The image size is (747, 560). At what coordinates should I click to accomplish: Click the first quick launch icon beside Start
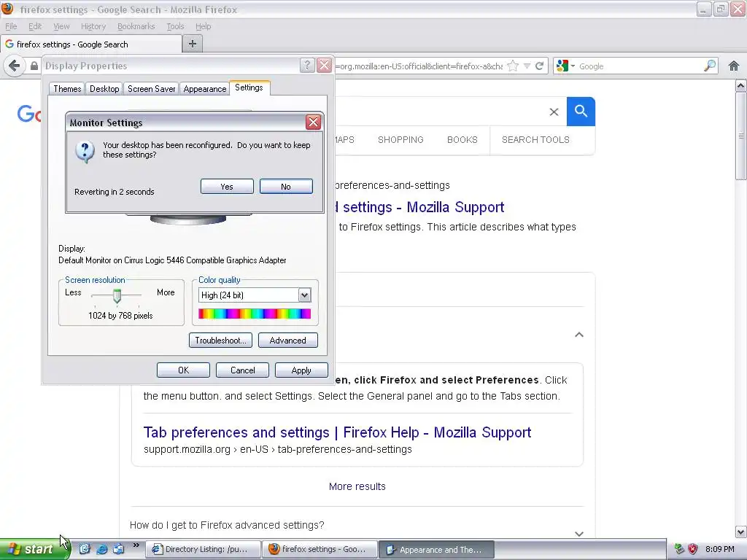85,549
